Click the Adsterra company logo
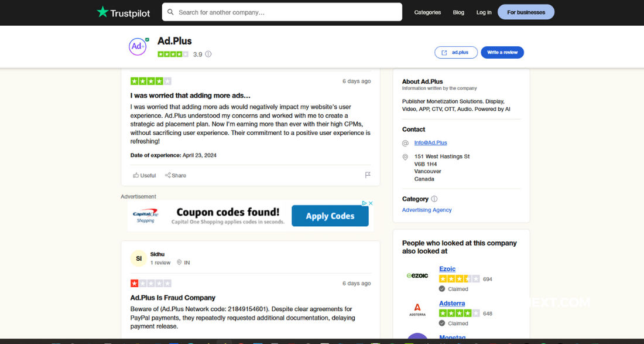Screen dimensions: 644x344 [x=417, y=310]
